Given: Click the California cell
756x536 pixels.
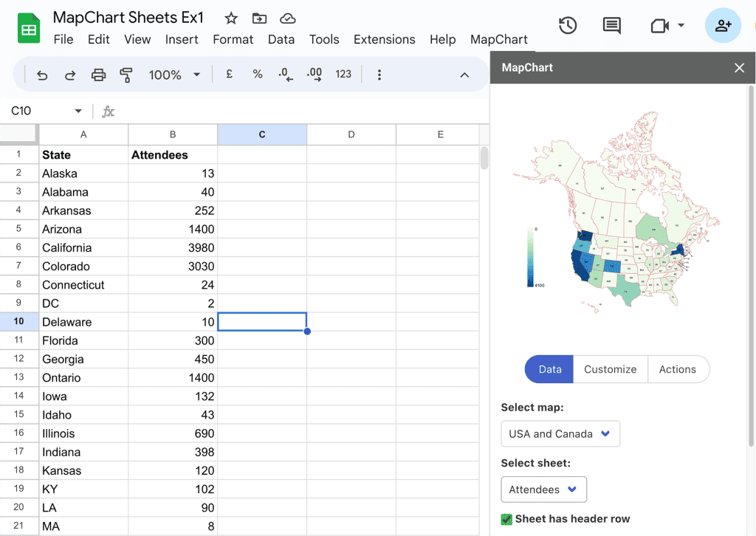Looking at the screenshot, I should pyautogui.click(x=83, y=248).
